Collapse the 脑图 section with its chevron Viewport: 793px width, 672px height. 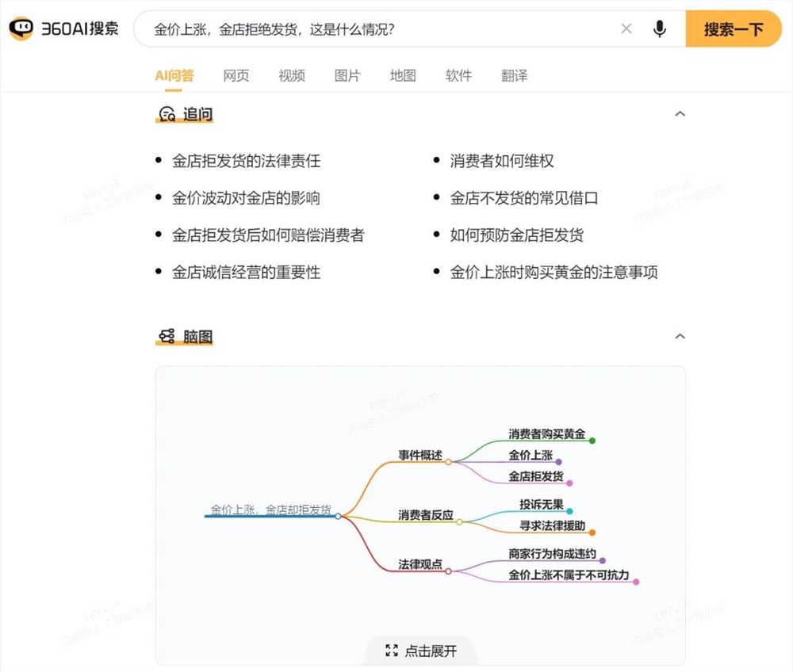[x=680, y=336]
